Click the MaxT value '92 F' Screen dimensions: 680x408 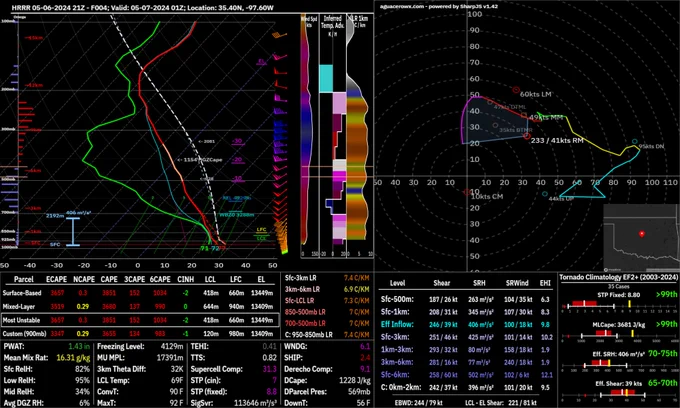pos(176,403)
